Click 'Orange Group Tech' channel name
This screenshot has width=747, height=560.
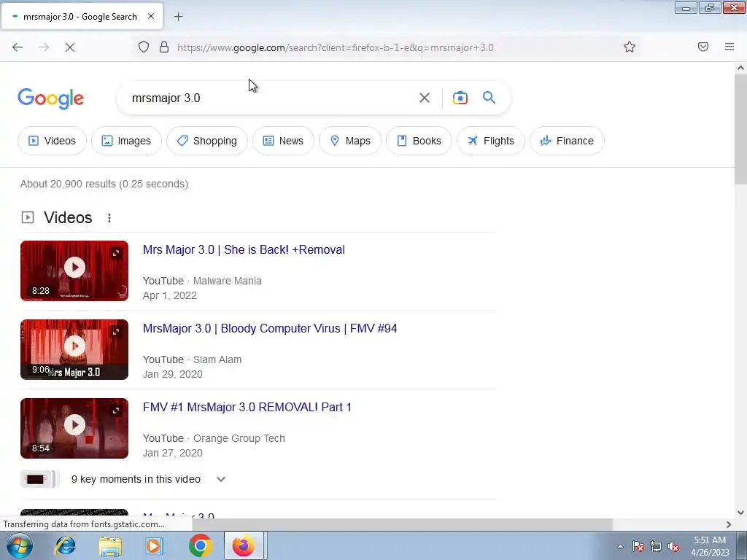239,438
